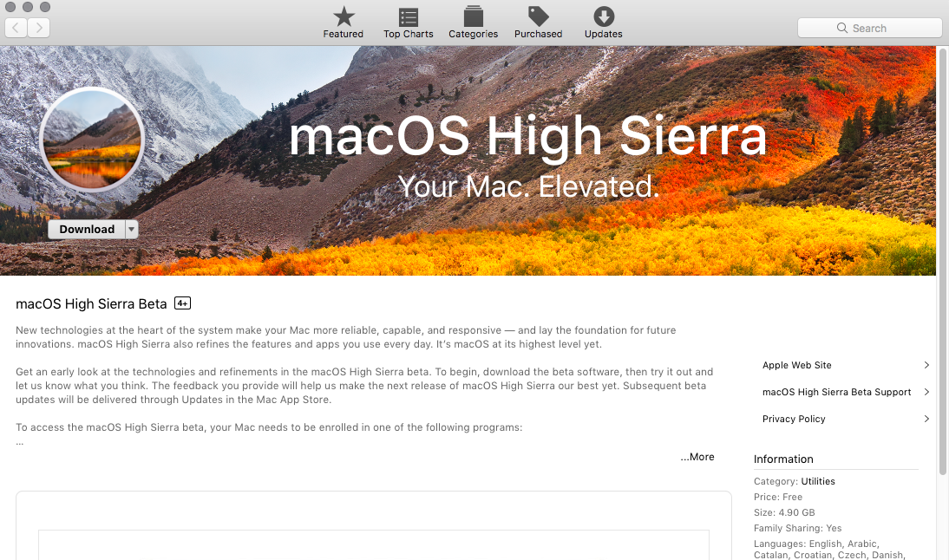Open the Privacy Policy link
Image resolution: width=949 pixels, height=560 pixels.
click(x=794, y=419)
